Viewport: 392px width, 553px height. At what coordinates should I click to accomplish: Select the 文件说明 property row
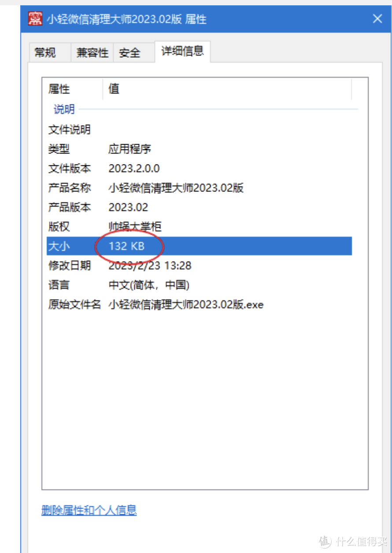(199, 130)
